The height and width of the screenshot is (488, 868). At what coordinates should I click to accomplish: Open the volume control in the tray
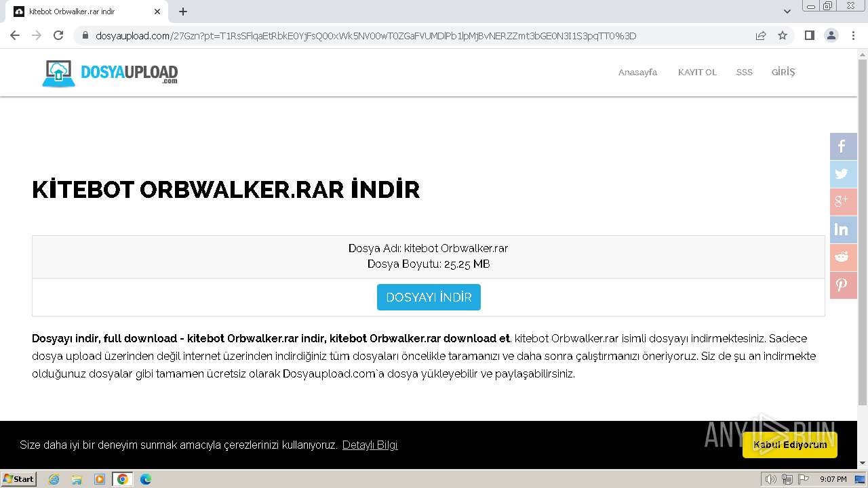[x=771, y=479]
